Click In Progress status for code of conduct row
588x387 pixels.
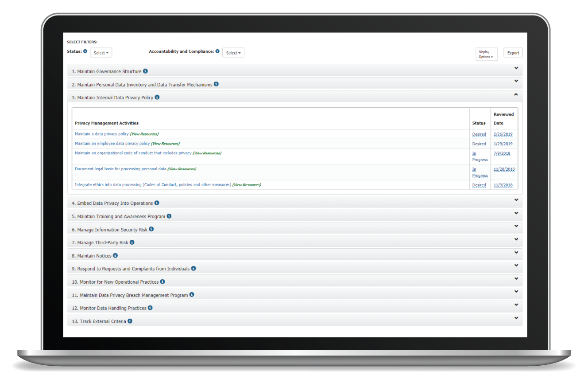[480, 156]
